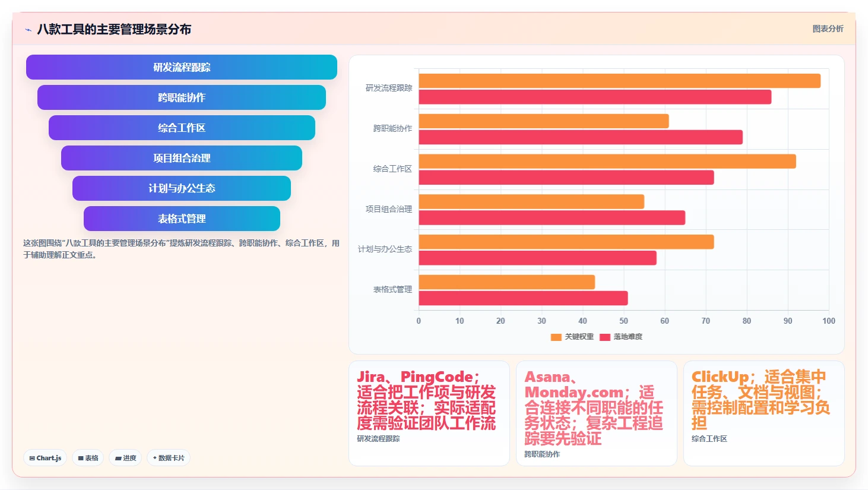Click the x-axis tick value 0

coord(419,321)
